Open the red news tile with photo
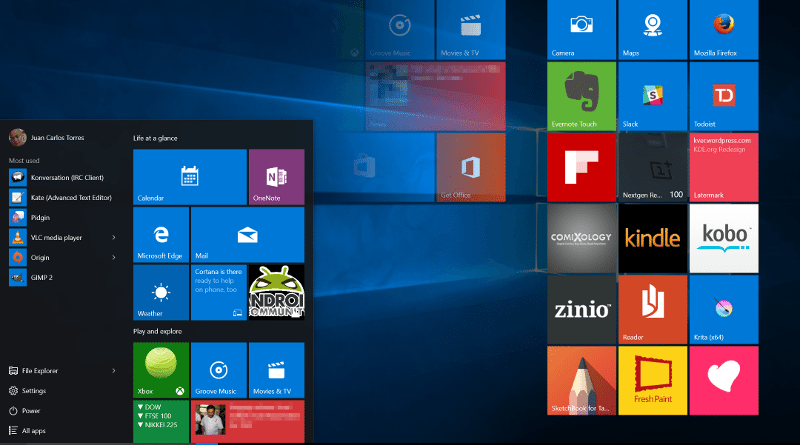 click(247, 422)
